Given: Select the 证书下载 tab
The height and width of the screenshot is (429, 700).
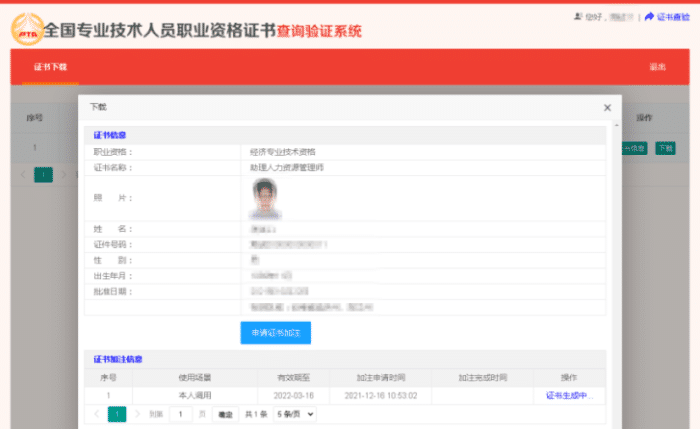Looking at the screenshot, I should [50, 67].
